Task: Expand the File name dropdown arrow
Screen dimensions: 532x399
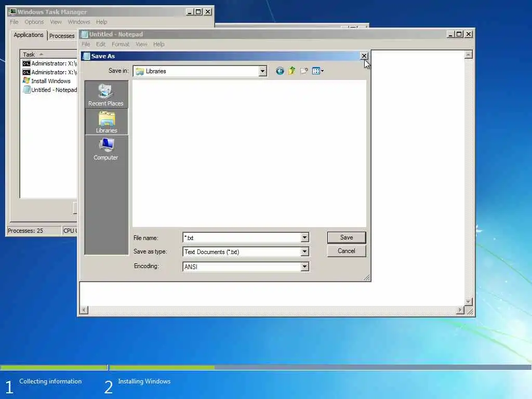Action: 304,237
